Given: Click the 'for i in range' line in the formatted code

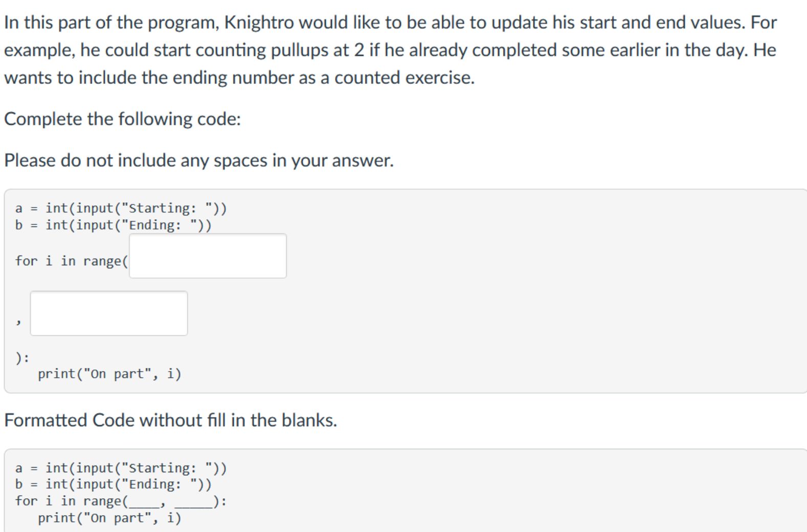Looking at the screenshot, I should click(121, 501).
